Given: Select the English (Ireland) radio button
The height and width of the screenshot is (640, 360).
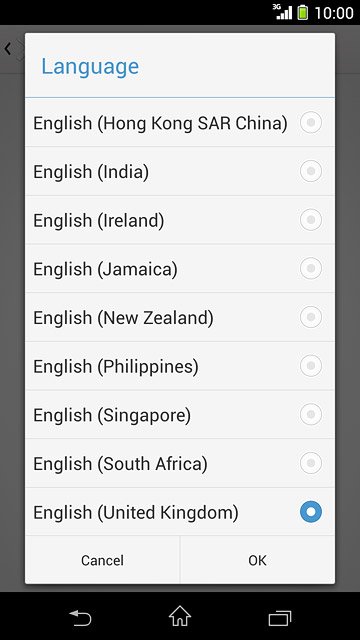Looking at the screenshot, I should [x=311, y=220].
